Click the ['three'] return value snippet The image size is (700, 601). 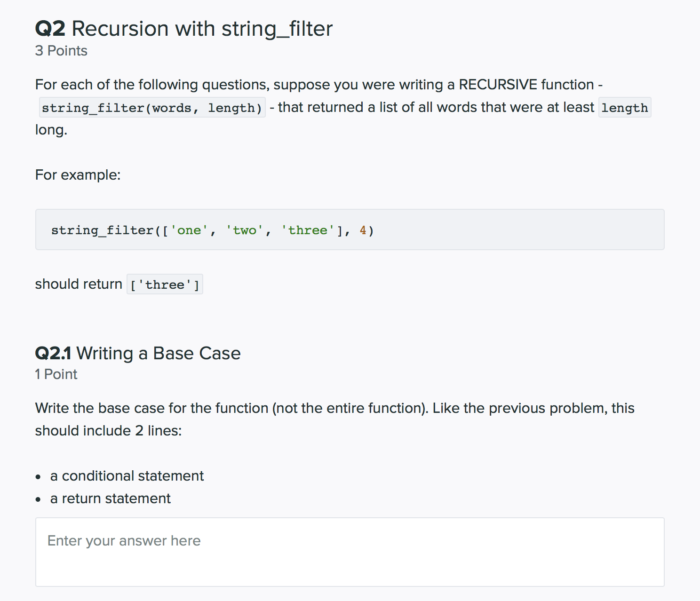tap(164, 284)
